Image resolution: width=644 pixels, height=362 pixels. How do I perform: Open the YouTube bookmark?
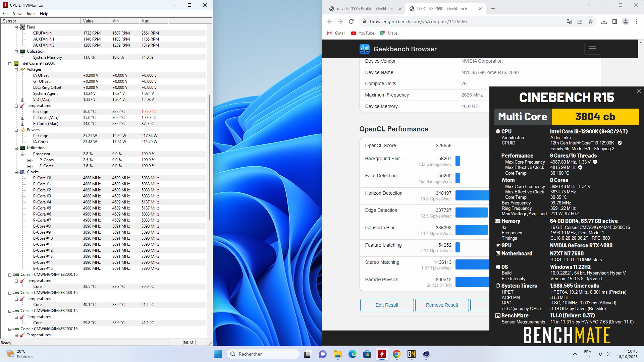point(363,33)
